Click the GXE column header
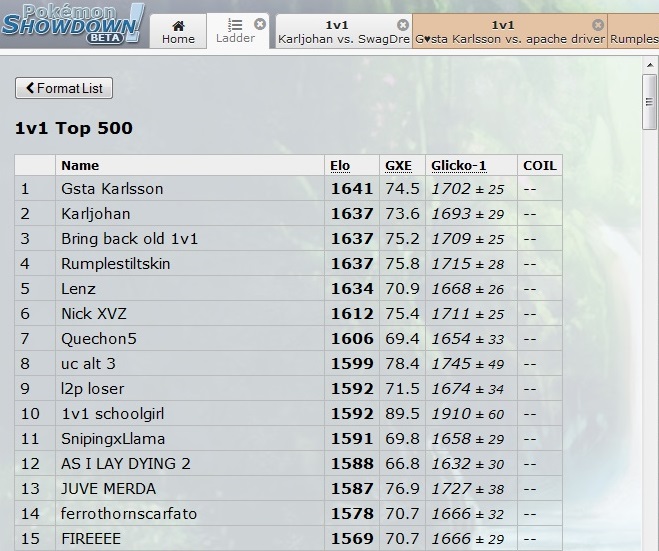Screen dimensions: 659x551 pos(398,165)
